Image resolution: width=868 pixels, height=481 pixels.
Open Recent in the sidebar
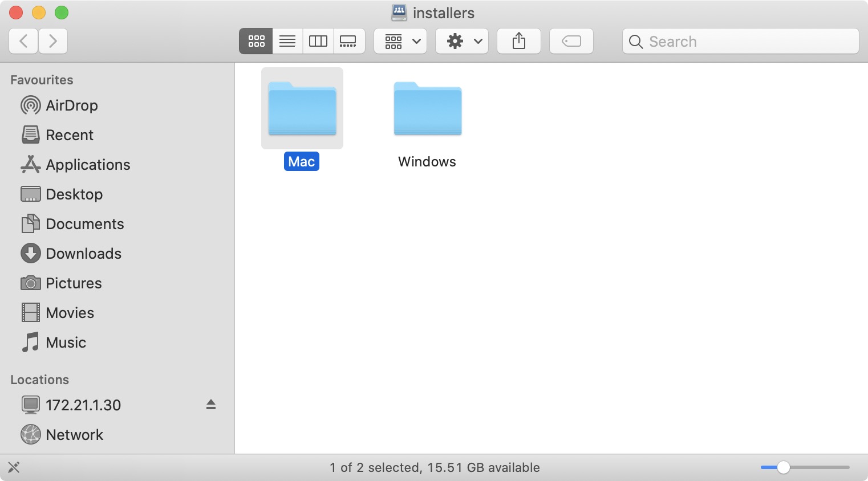[x=117, y=135]
